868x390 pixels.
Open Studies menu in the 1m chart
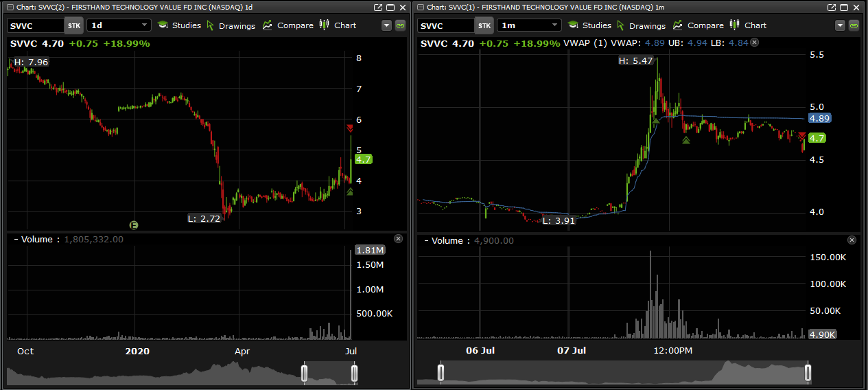(589, 25)
